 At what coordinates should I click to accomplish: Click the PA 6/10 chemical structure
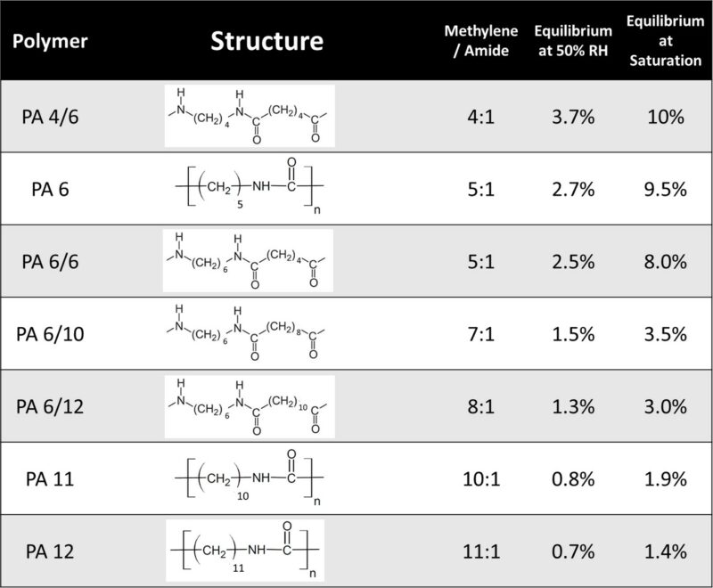(x=249, y=334)
